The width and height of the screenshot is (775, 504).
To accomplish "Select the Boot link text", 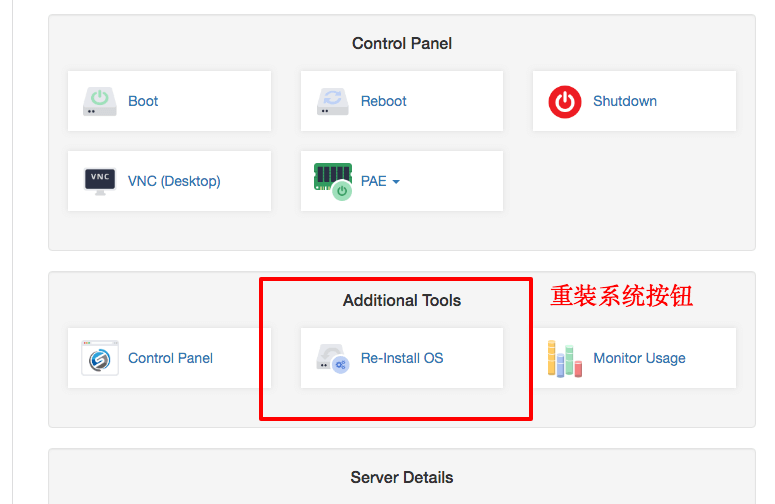I will (x=143, y=101).
